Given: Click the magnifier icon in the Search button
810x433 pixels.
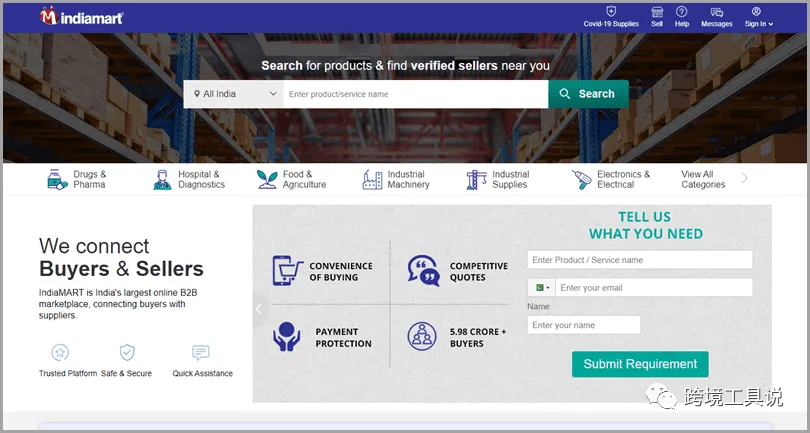Looking at the screenshot, I should click(565, 94).
